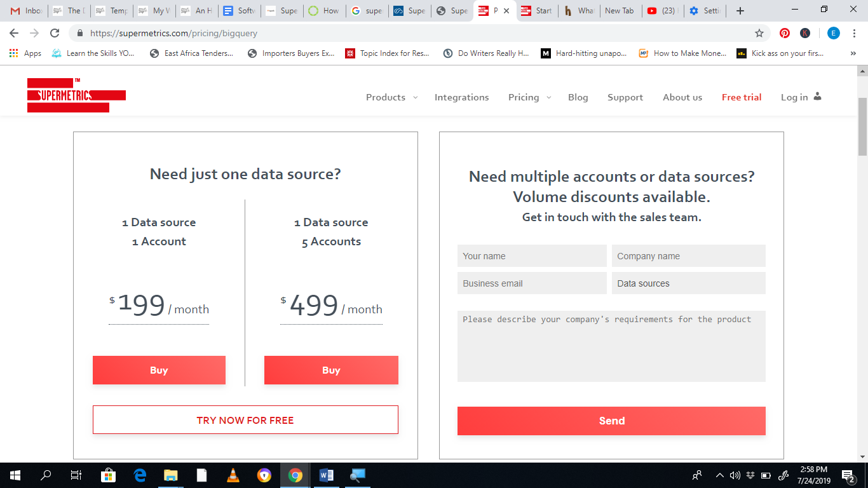
Task: Focus the Your name field
Action: point(532,256)
